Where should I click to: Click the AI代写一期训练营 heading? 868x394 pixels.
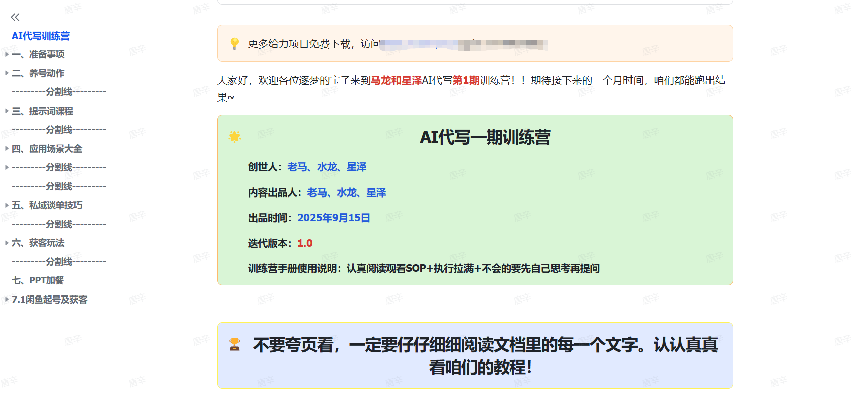[x=485, y=137]
